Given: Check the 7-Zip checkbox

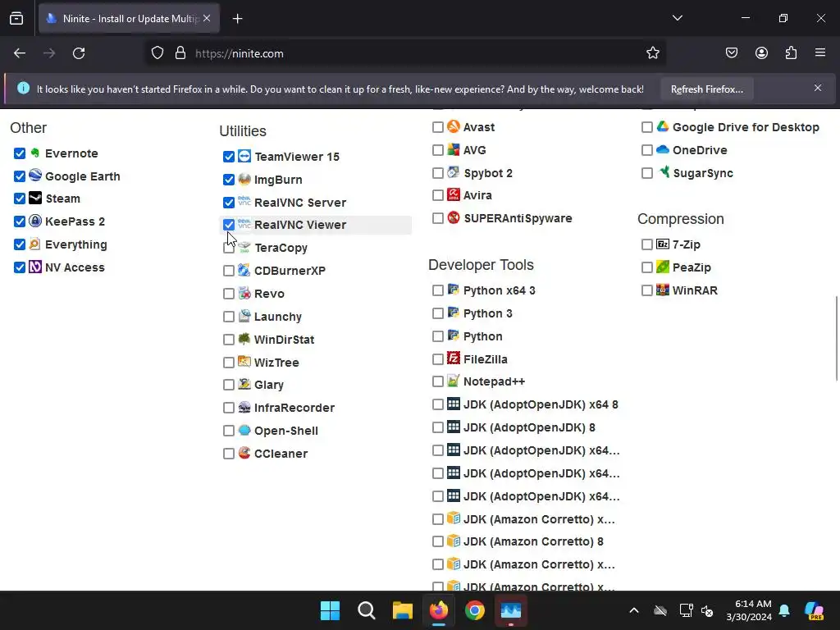Looking at the screenshot, I should 647,244.
